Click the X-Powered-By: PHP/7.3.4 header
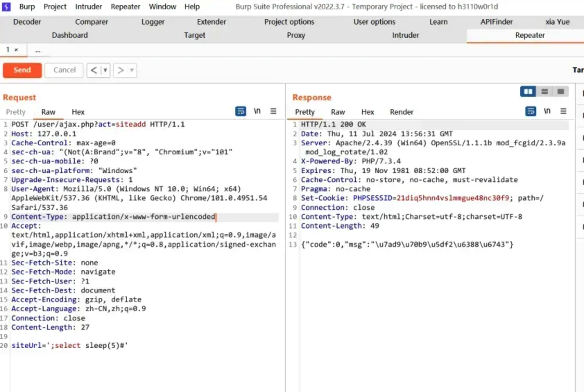The width and height of the screenshot is (584, 392). (x=351, y=161)
